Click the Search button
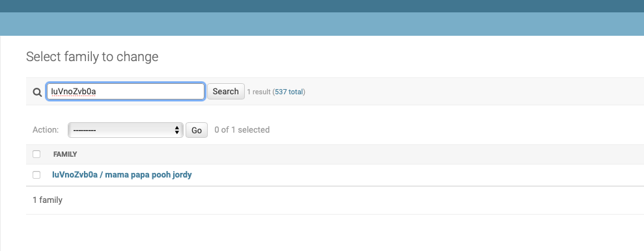This screenshot has width=644, height=251. [225, 92]
